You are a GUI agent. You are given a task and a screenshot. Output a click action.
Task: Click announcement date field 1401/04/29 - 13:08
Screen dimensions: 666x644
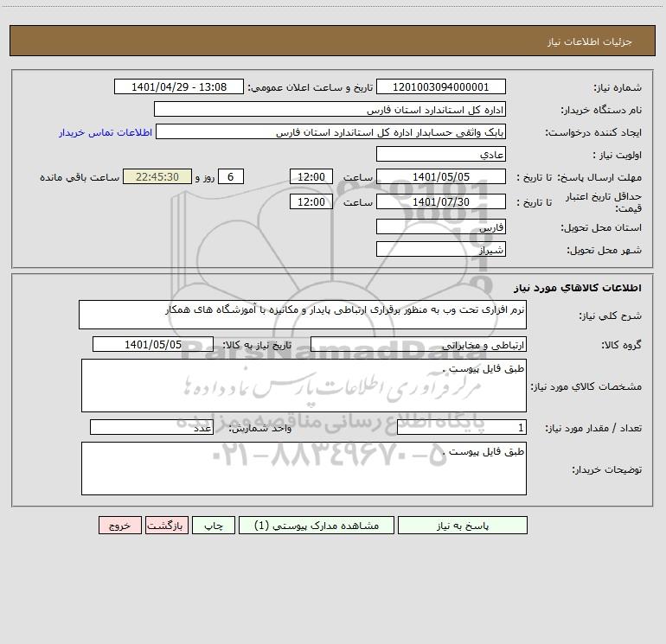tap(179, 86)
